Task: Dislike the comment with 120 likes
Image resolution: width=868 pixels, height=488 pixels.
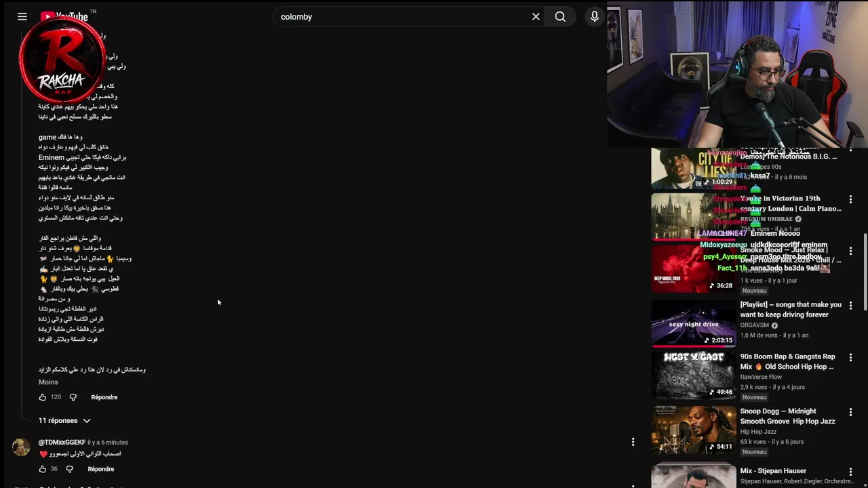Action: [x=73, y=397]
